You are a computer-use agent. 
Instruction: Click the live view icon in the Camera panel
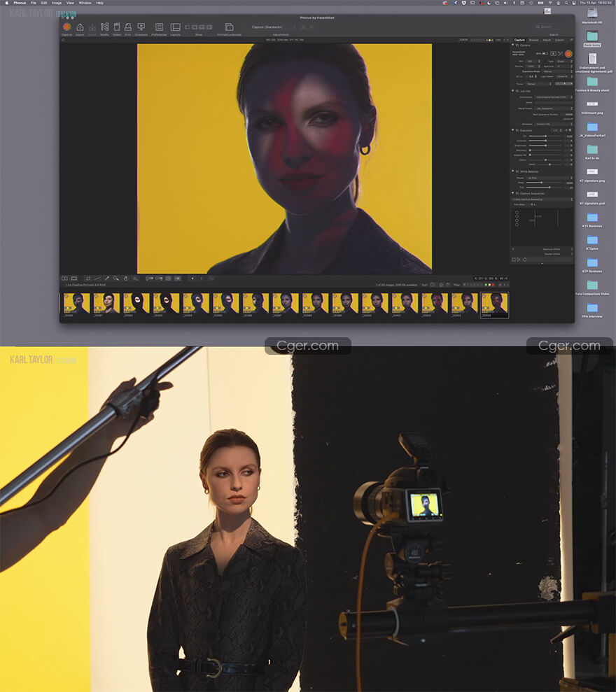553,53
